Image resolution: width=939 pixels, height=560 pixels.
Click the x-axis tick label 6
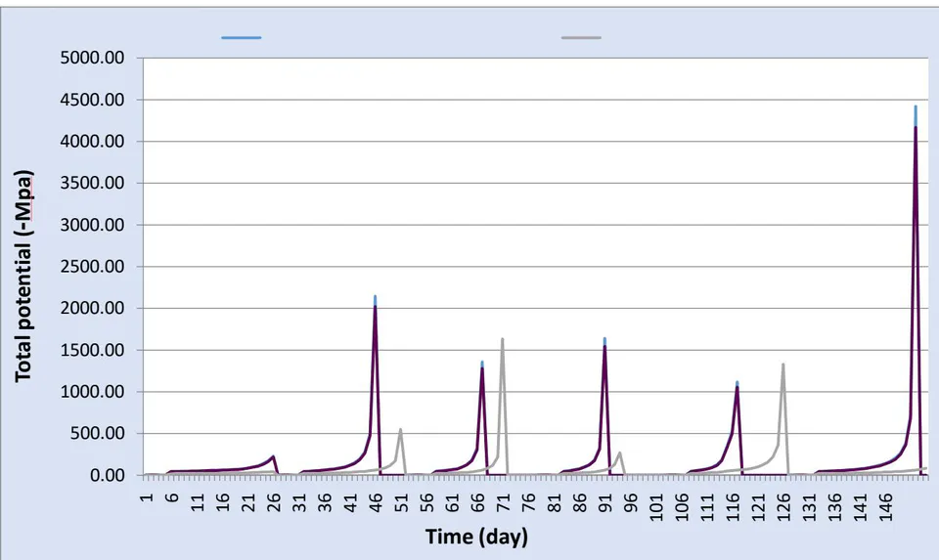pos(172,496)
